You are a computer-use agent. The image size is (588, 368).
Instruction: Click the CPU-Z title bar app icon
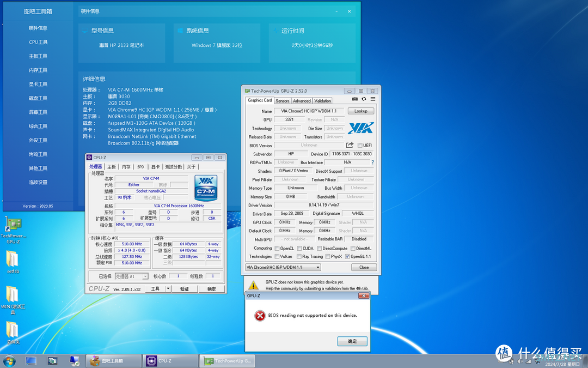click(89, 158)
